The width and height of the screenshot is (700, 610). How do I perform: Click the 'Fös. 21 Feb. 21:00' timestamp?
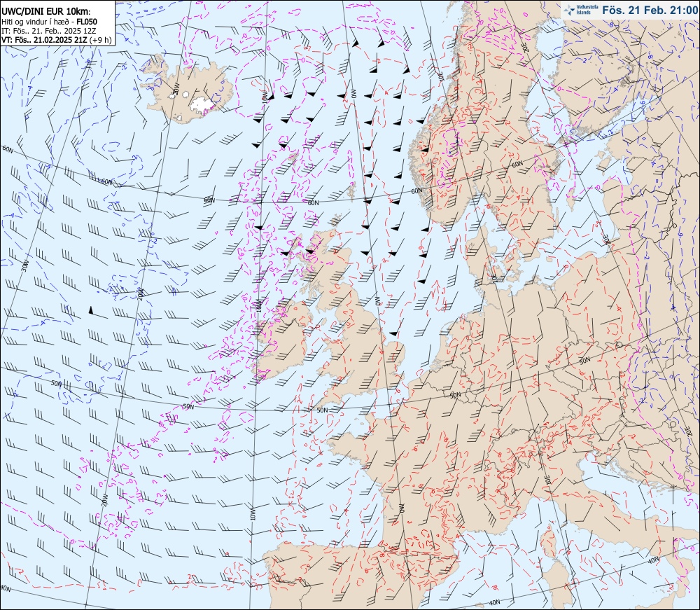[650, 10]
